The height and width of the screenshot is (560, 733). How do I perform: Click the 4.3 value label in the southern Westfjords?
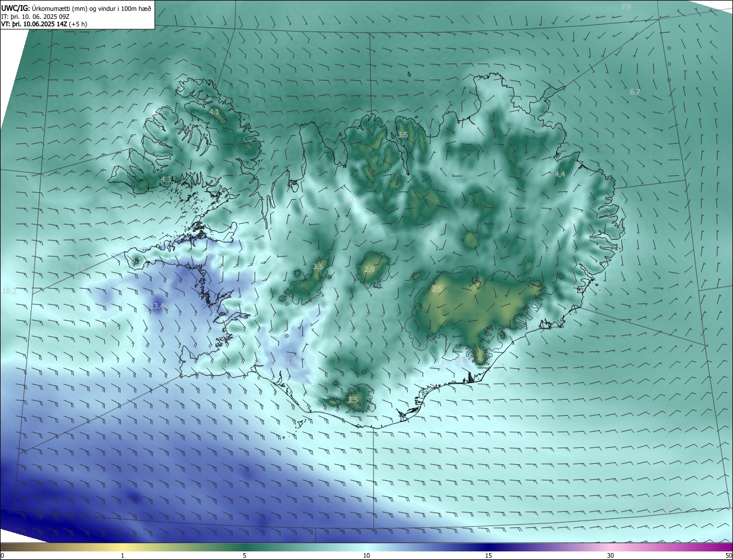[x=166, y=180]
